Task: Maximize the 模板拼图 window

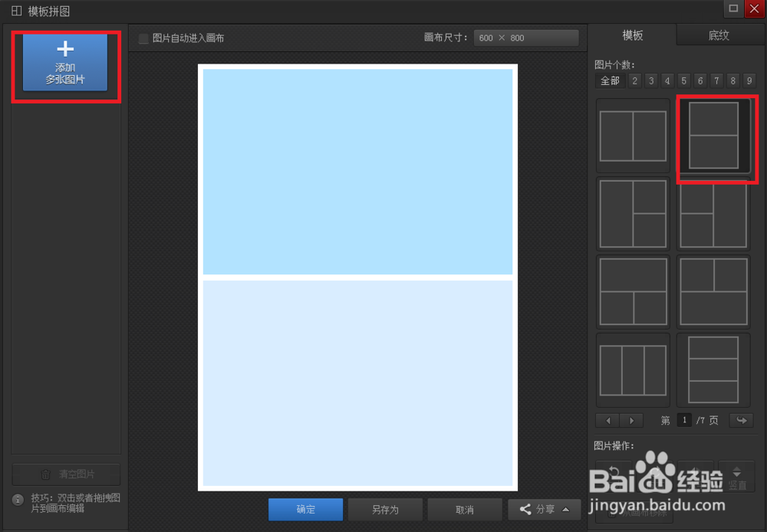Action: tap(733, 8)
